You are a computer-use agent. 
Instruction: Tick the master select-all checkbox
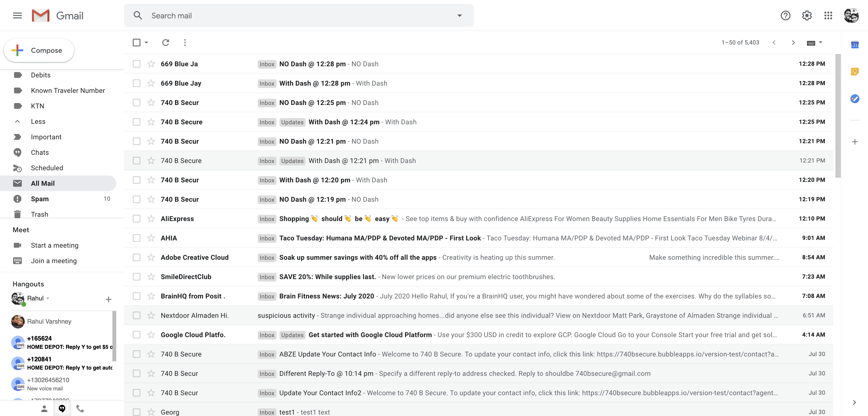tap(136, 42)
